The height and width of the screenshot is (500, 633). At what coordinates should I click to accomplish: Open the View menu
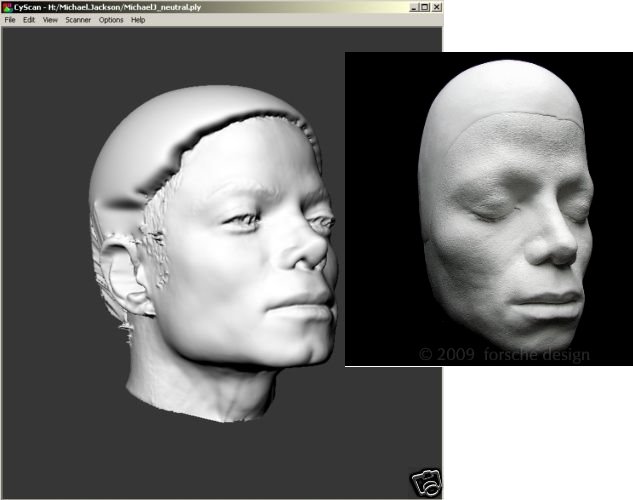50,20
